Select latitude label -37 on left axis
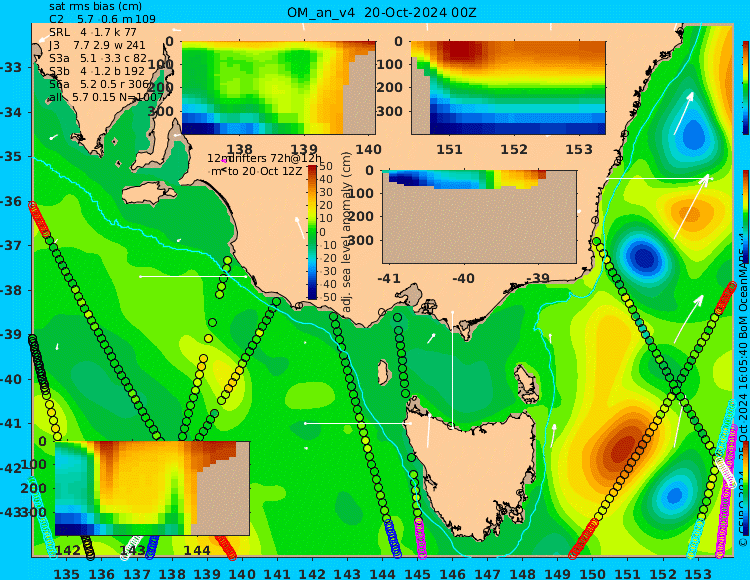The image size is (750, 580). (x=11, y=245)
